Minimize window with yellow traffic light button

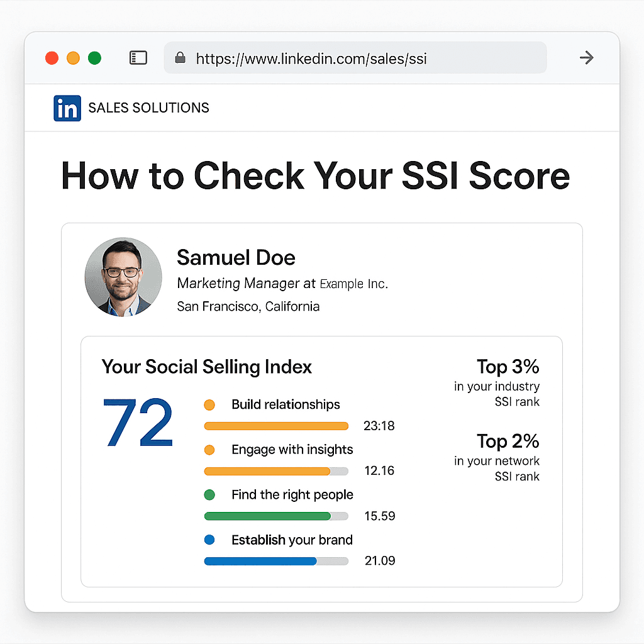73,58
